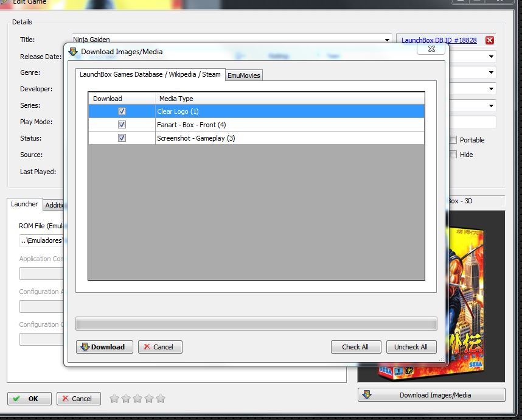The width and height of the screenshot is (522, 420).
Task: Remove LaunchBox DB ID with red X icon
Action: (x=489, y=40)
